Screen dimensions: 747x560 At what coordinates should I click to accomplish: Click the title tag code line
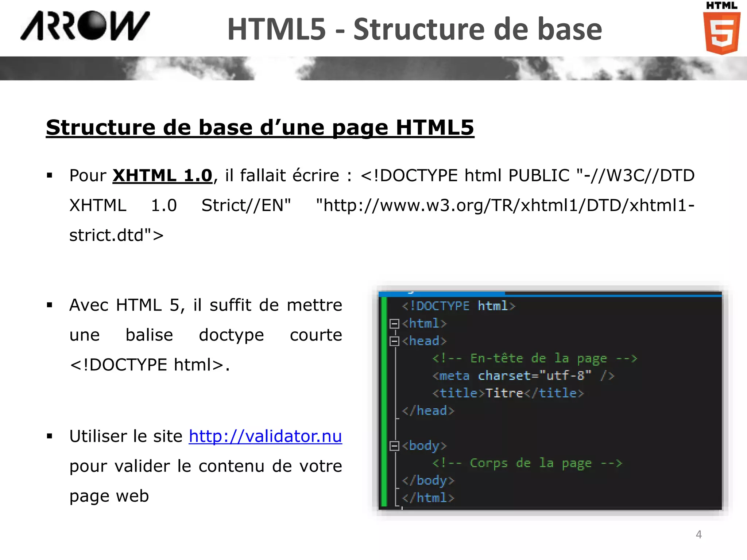coord(508,393)
